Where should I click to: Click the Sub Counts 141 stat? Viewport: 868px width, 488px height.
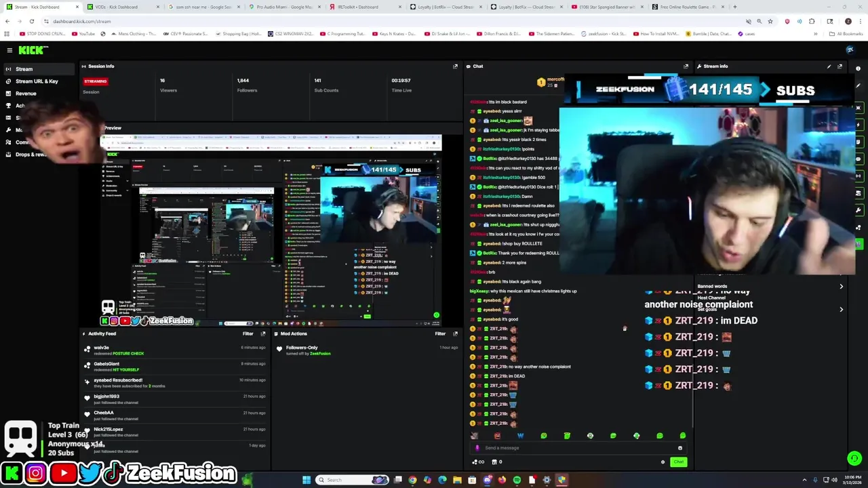click(326, 85)
